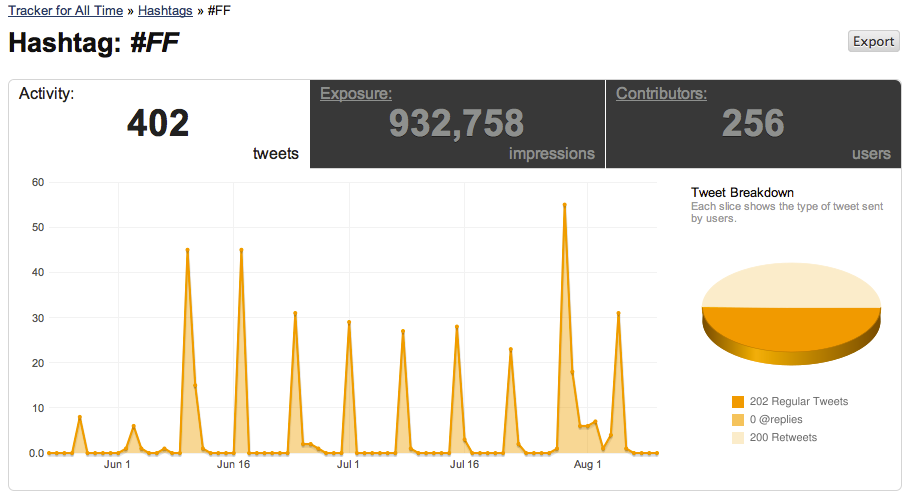
Task: Click the Aug 1 x-axis label
Action: click(x=587, y=465)
